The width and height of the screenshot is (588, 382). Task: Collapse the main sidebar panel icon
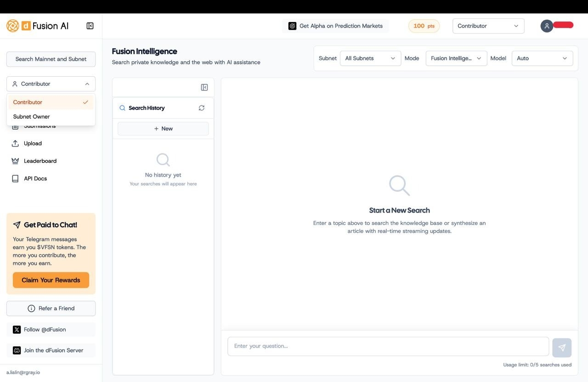click(90, 26)
